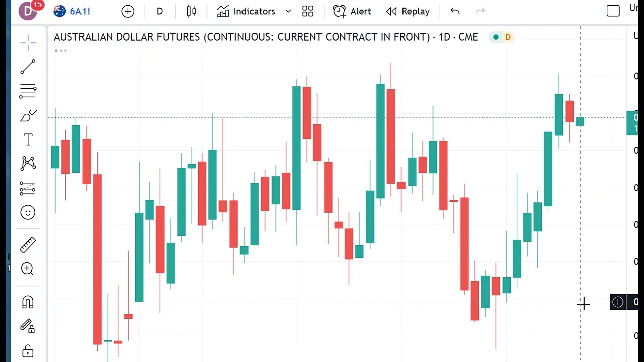The width and height of the screenshot is (644, 362).
Task: Select the Brush drawing tool
Action: point(28,115)
